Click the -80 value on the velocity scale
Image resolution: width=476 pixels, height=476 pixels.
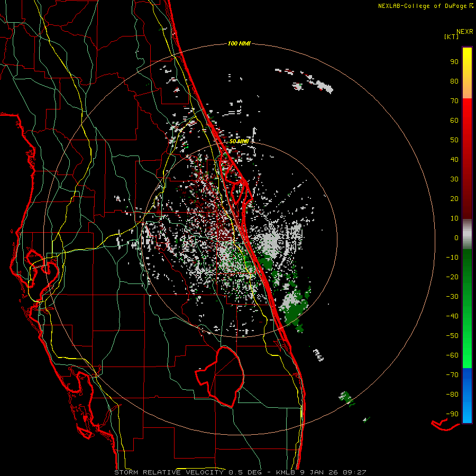point(452,395)
